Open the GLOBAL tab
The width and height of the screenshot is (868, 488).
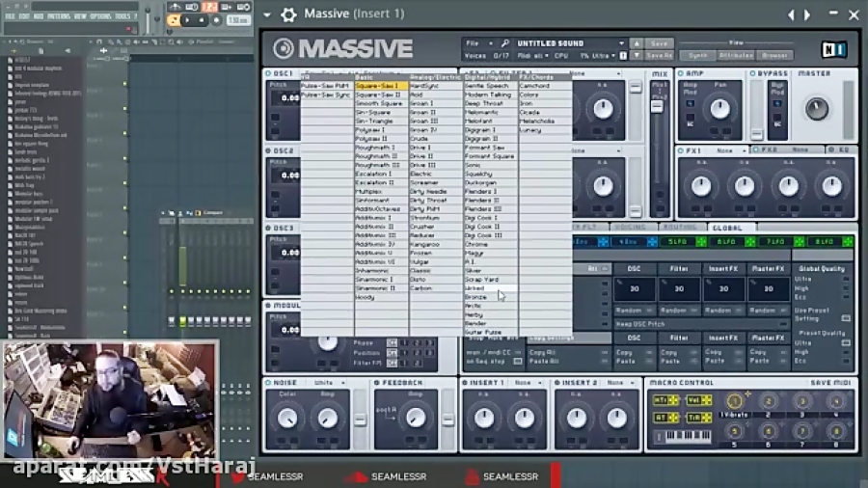tap(727, 228)
